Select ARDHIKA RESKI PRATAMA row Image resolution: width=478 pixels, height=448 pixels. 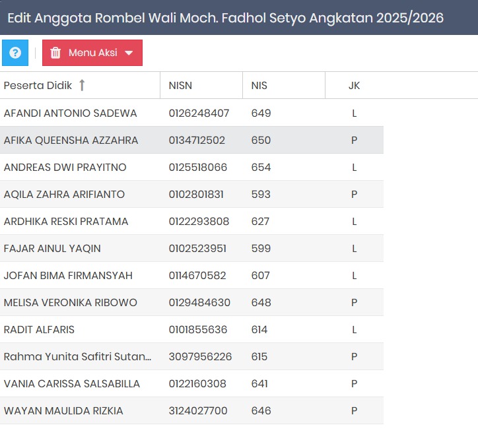pyautogui.click(x=66, y=221)
